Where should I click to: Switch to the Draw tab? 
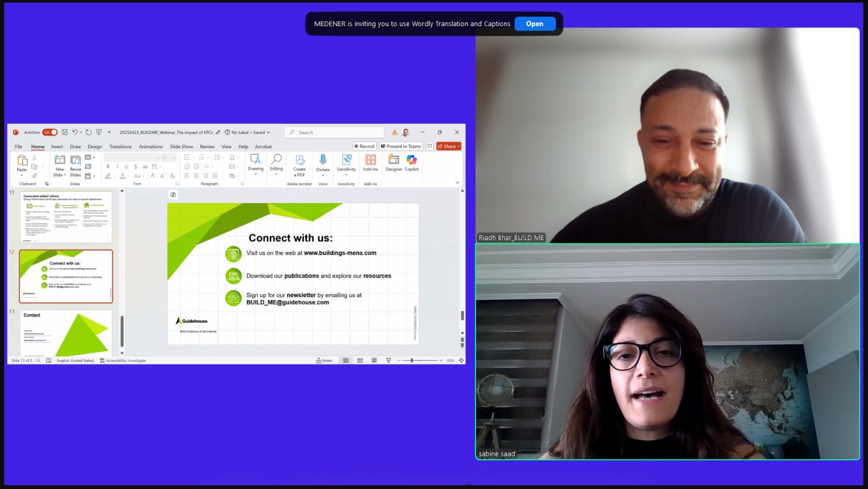[x=75, y=146]
